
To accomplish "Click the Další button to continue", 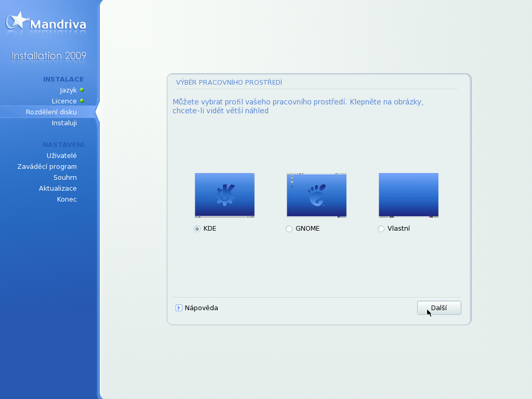I will point(439,308).
